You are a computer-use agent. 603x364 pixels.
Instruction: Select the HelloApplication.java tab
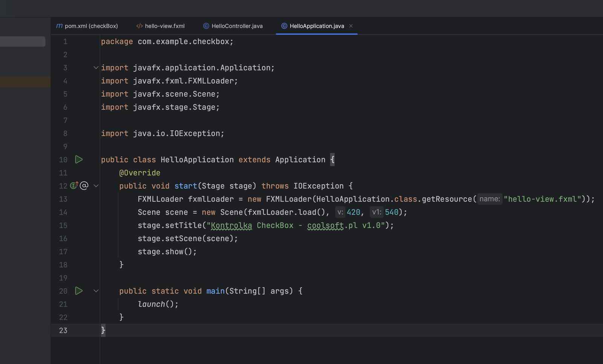coord(317,26)
